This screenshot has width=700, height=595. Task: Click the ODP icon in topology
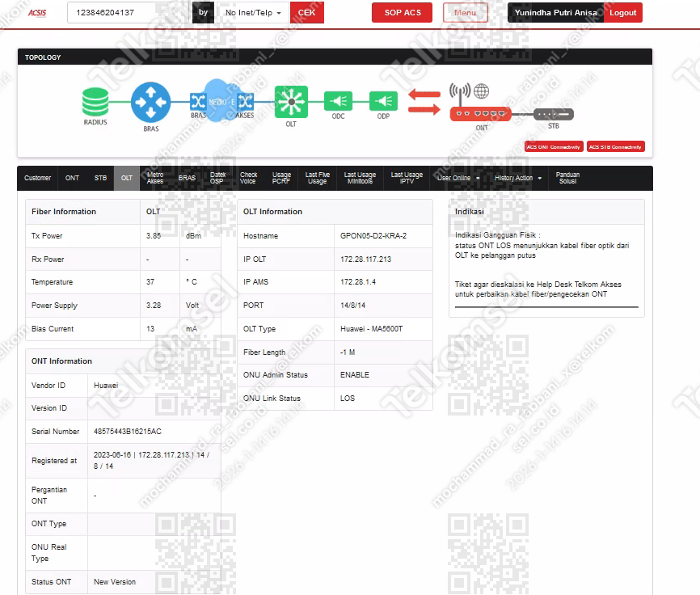point(383,101)
